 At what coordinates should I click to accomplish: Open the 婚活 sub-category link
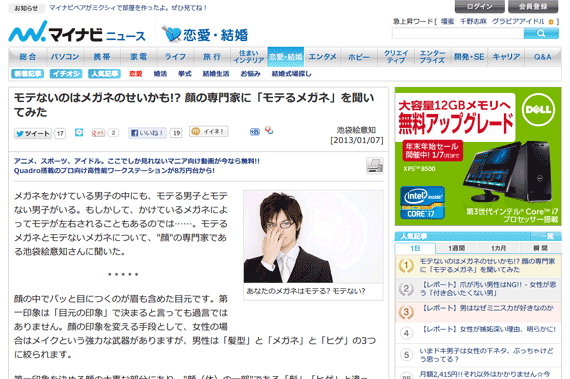[x=160, y=74]
